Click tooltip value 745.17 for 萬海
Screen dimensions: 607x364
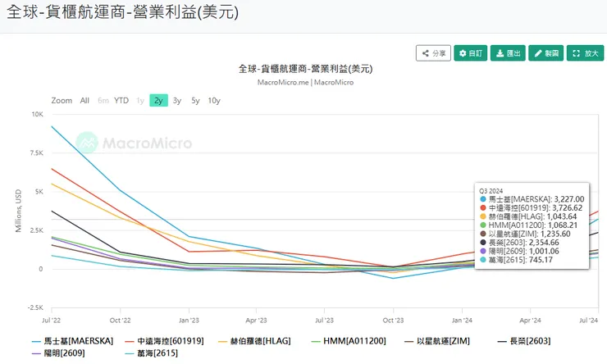point(541,260)
